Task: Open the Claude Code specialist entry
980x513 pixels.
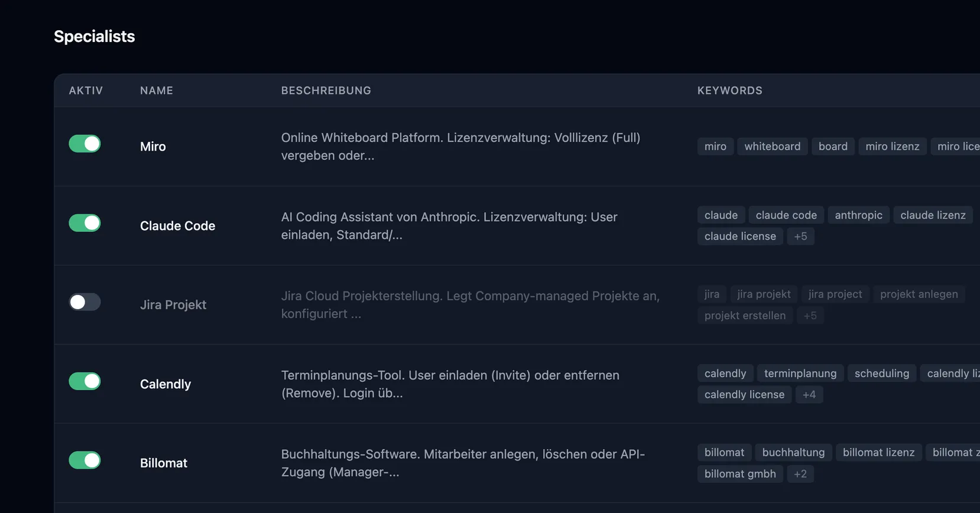Action: (x=177, y=226)
